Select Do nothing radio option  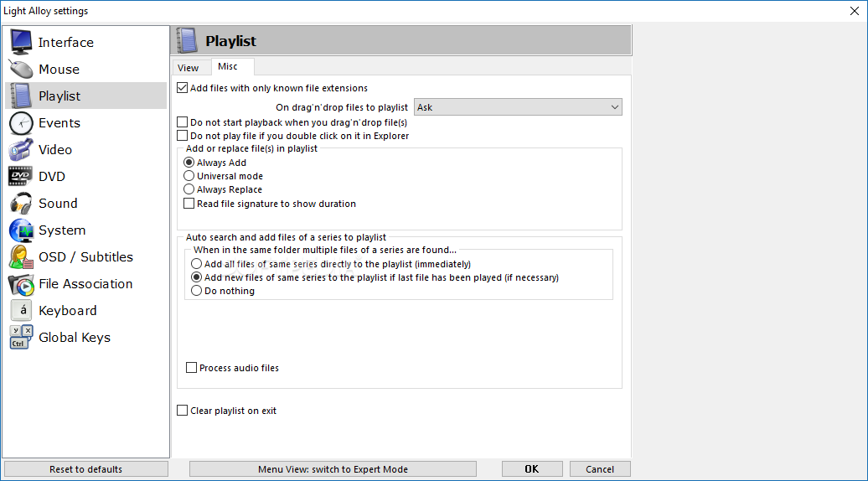[x=196, y=291]
